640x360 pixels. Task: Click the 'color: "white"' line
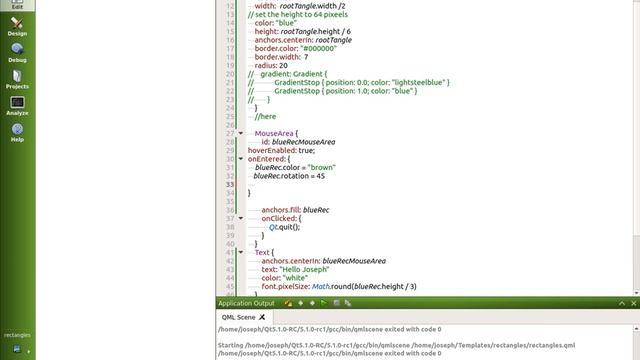click(x=284, y=278)
